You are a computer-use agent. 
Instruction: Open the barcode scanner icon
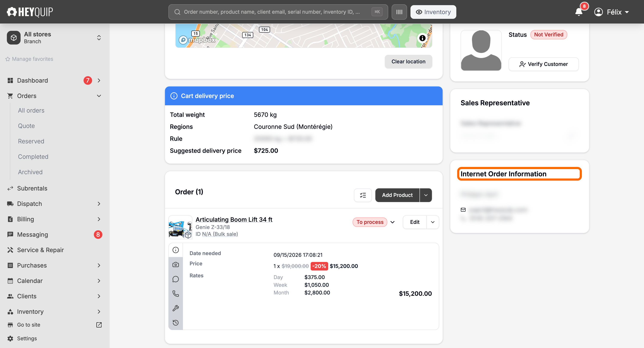[x=399, y=12]
